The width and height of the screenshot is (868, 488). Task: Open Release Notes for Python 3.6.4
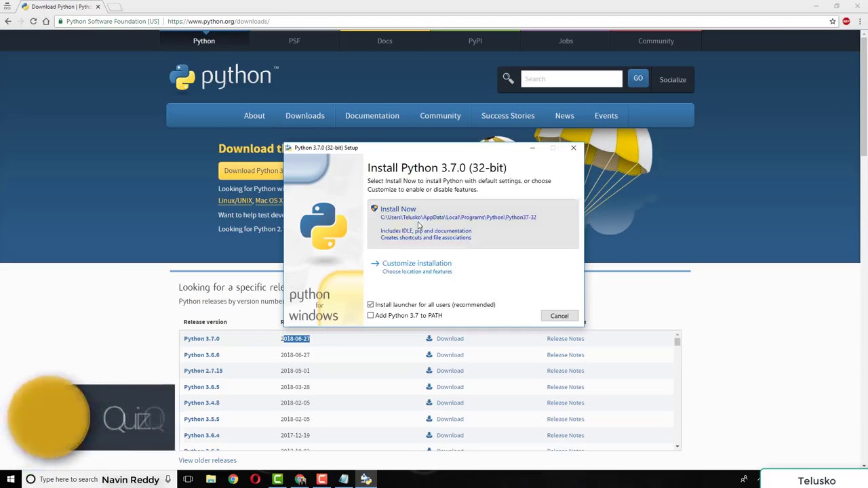pyautogui.click(x=565, y=435)
